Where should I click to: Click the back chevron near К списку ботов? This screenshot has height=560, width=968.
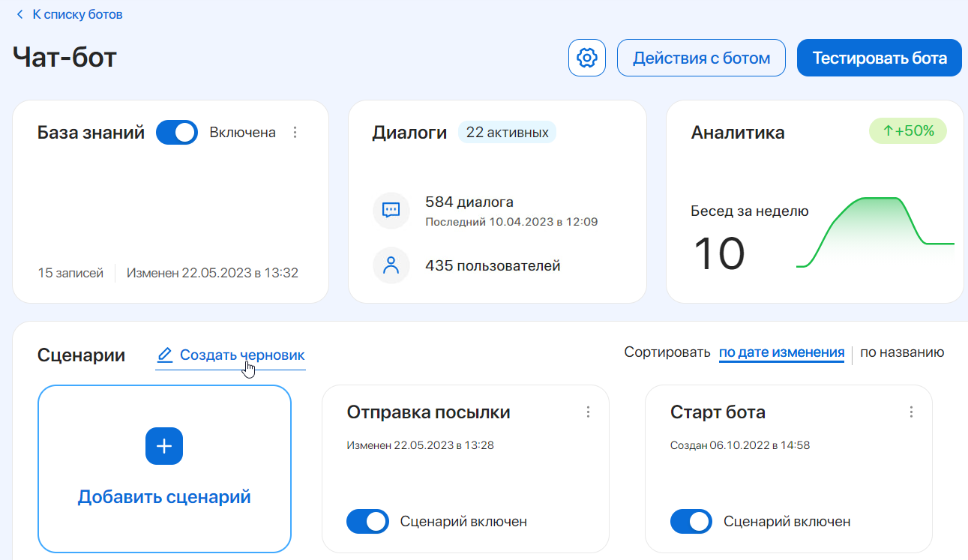pyautogui.click(x=19, y=13)
